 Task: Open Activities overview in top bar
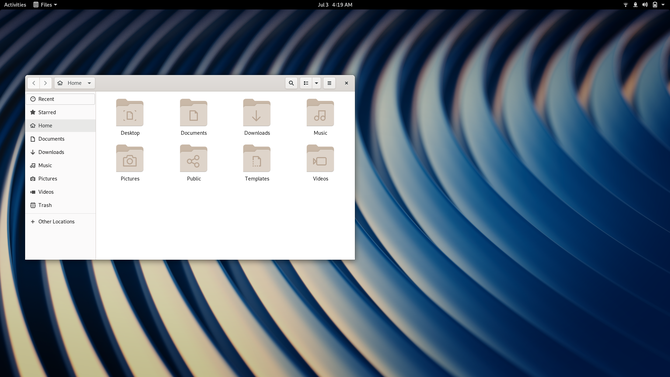(15, 5)
